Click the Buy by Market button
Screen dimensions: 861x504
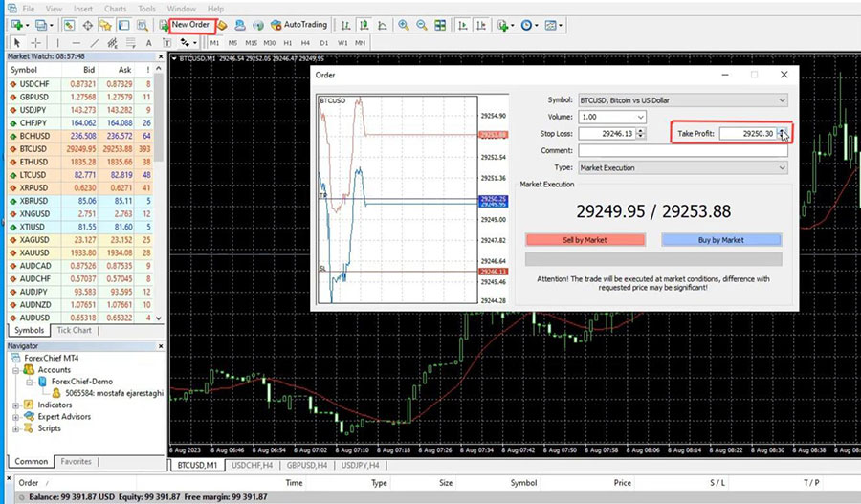(721, 240)
